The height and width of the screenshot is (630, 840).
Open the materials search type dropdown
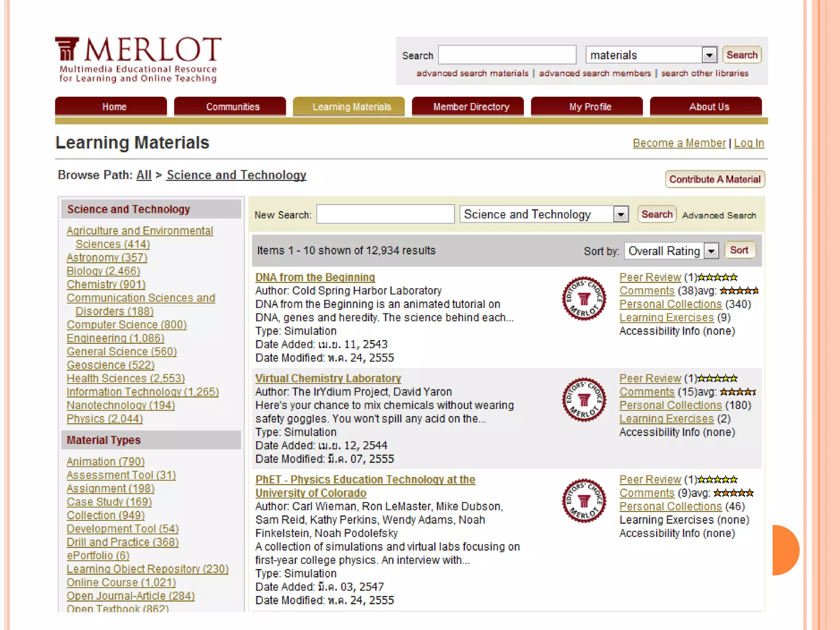pyautogui.click(x=709, y=55)
